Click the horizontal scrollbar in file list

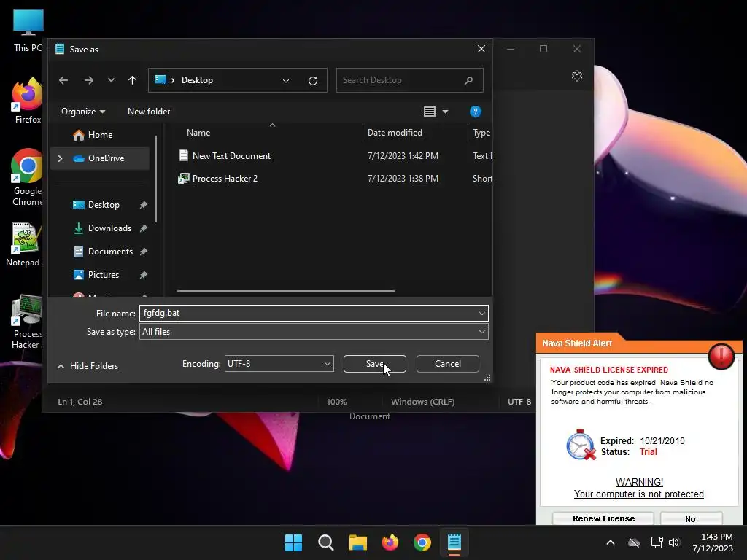pyautogui.click(x=286, y=290)
